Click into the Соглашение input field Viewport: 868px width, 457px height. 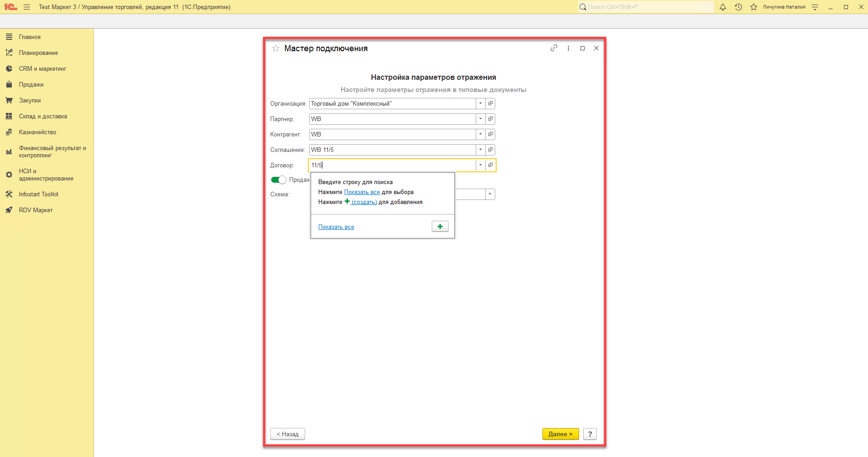[393, 150]
